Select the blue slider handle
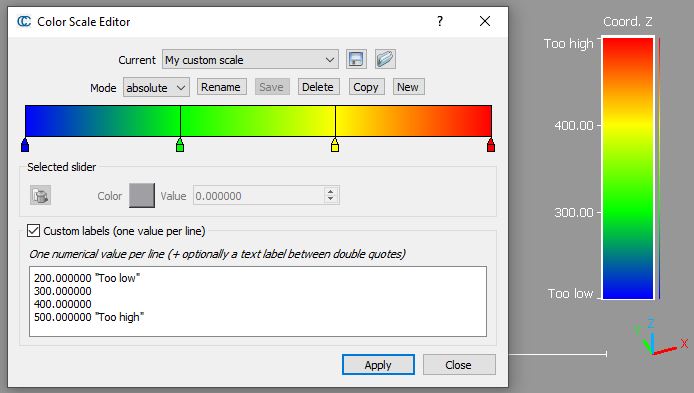694x393 pixels. pyautogui.click(x=25, y=145)
